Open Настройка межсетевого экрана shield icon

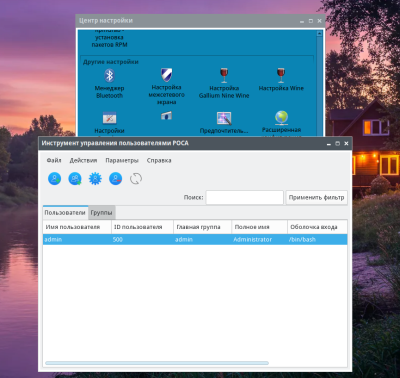click(166, 75)
